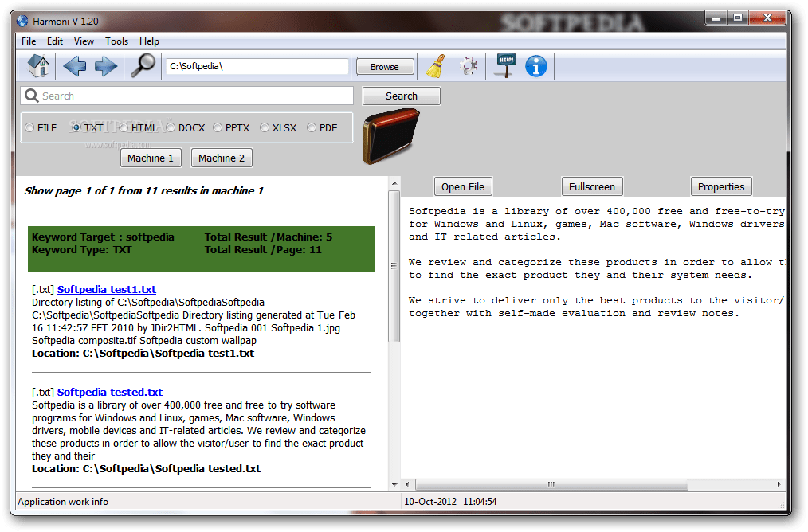Click the Browse button
The image size is (808, 532).
coord(384,67)
